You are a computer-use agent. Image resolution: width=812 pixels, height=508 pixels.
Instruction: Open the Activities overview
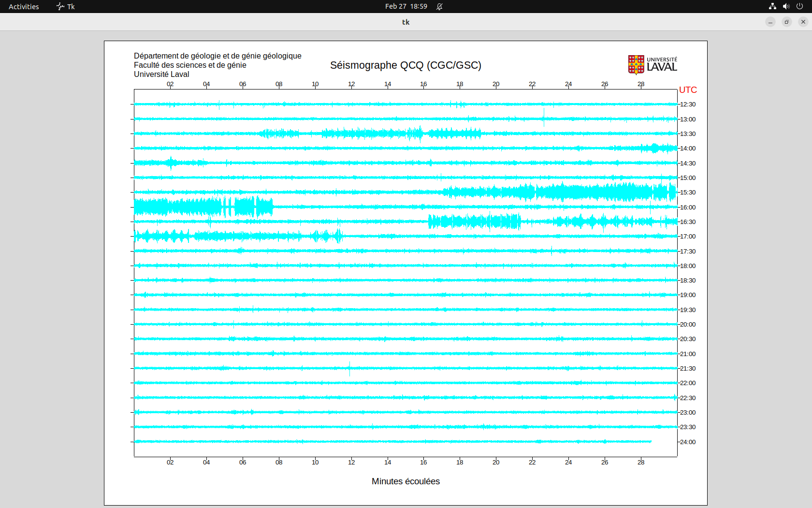click(x=24, y=6)
